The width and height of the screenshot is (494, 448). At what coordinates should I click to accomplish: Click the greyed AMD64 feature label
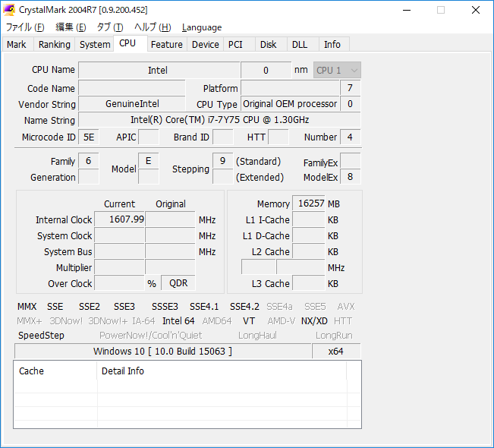coord(217,321)
